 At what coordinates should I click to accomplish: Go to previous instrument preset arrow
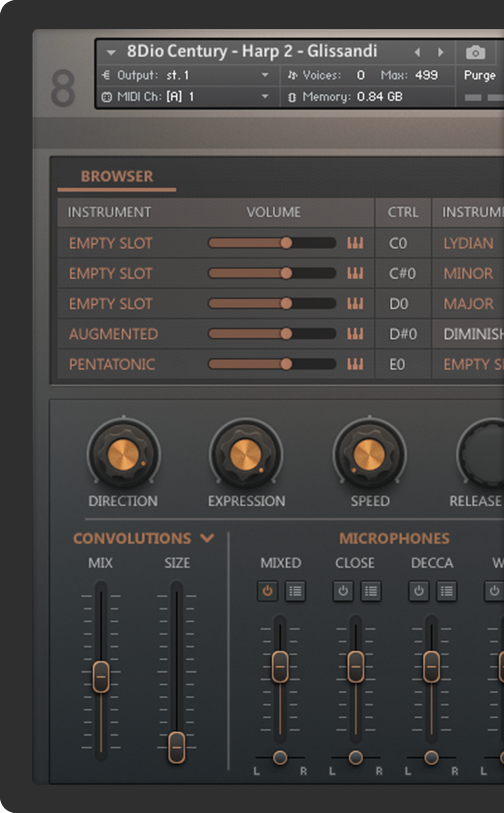point(417,52)
